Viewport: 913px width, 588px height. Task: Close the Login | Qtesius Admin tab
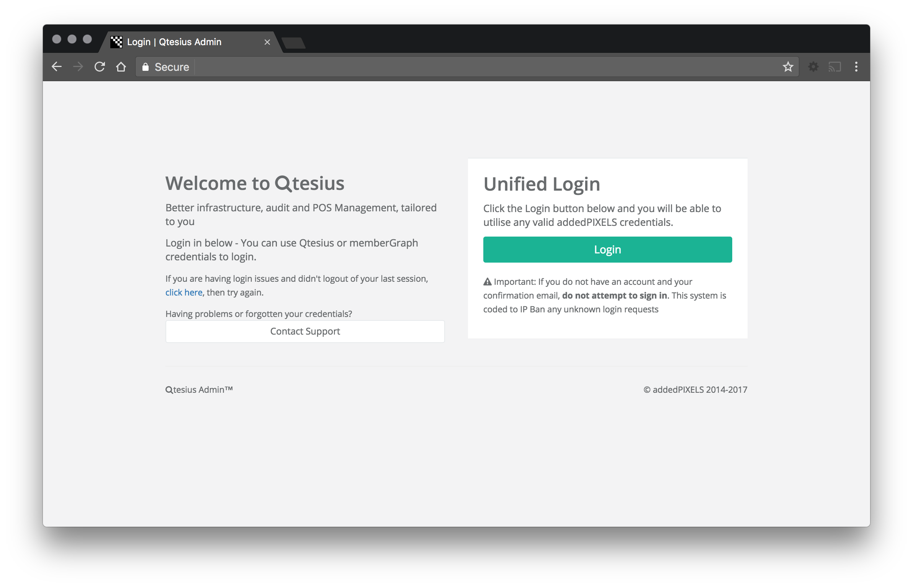coord(267,42)
